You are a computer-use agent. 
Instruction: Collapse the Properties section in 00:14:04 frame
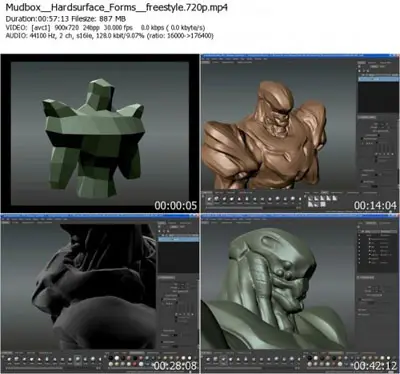coord(367,117)
